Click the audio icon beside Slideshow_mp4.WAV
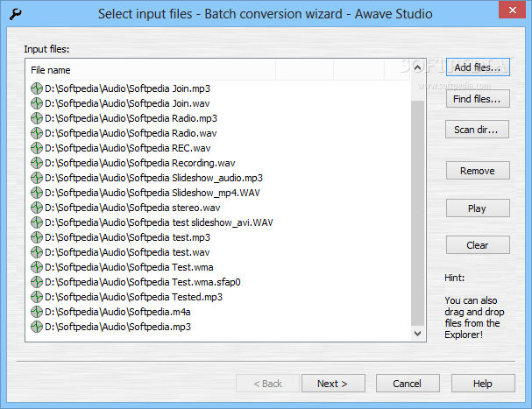 (36, 193)
